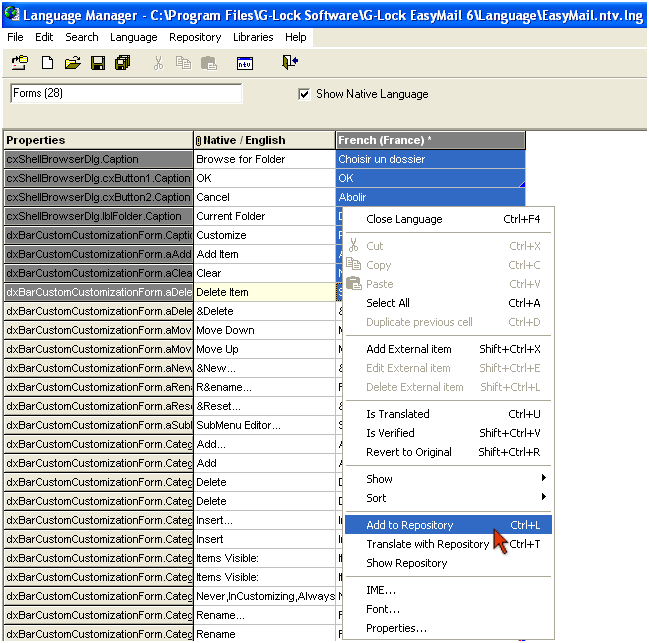The width and height of the screenshot is (649, 643).
Task: Toggle the Show Native Language checkbox
Action: (x=304, y=94)
